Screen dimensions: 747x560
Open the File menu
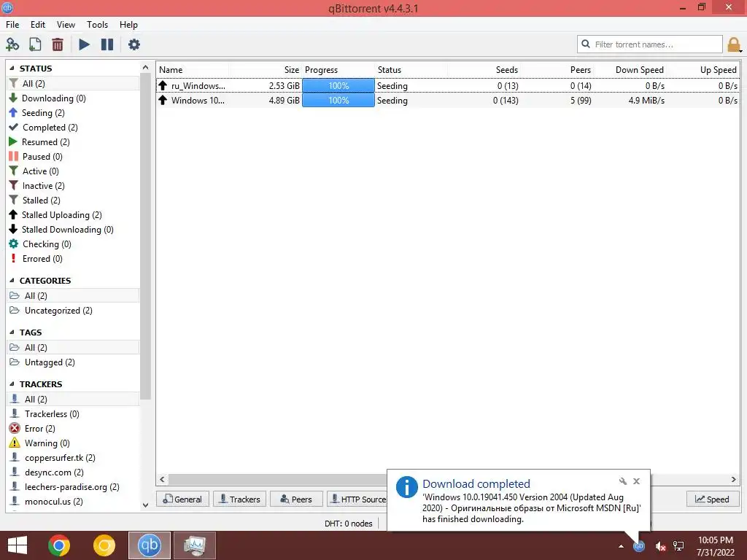point(12,25)
